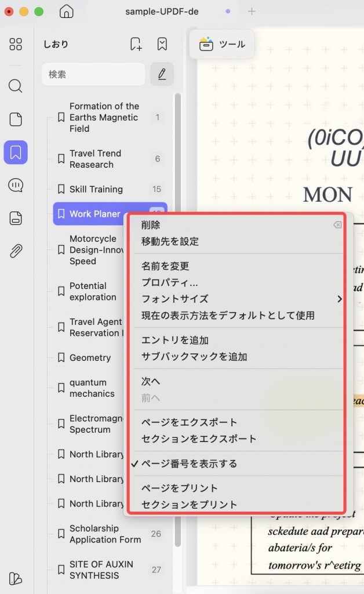Click the add bookmark icon with plus
Viewport: 364px width, 594px height.
[x=136, y=44]
